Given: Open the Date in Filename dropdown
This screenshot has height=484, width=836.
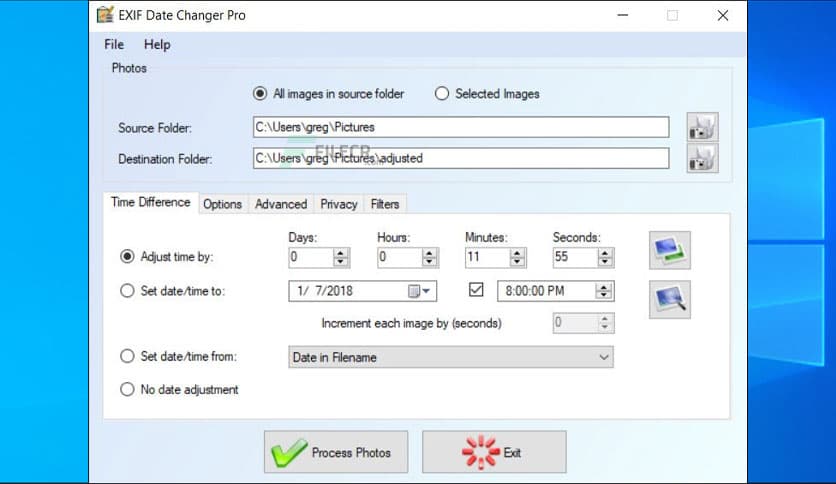Looking at the screenshot, I should (451, 357).
